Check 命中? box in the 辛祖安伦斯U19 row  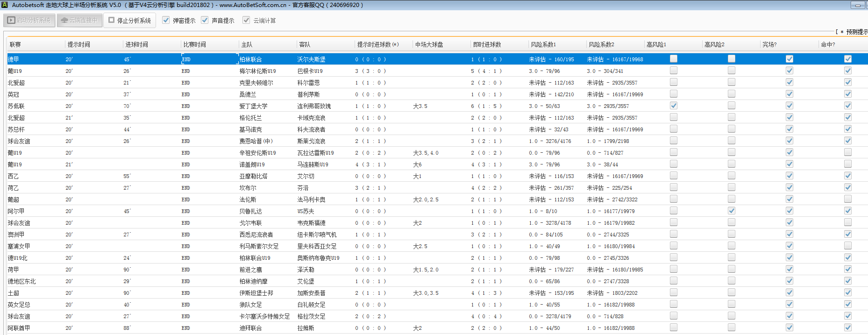coord(847,152)
